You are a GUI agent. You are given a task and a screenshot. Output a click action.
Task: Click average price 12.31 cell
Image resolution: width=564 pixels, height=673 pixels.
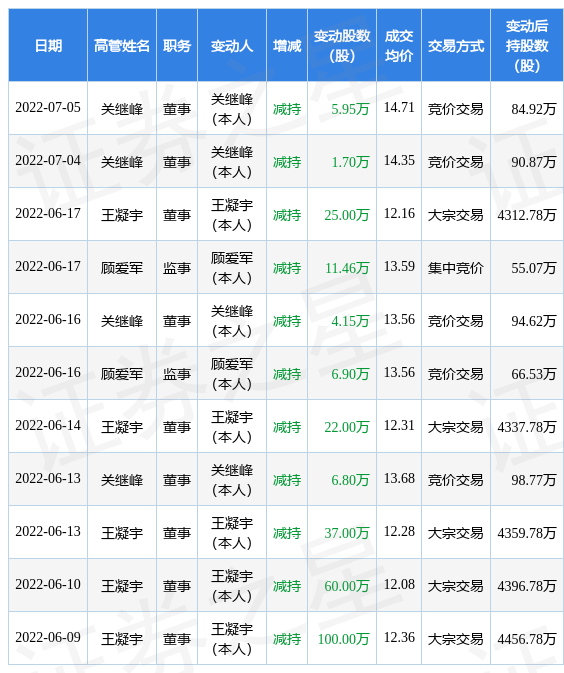point(399,425)
